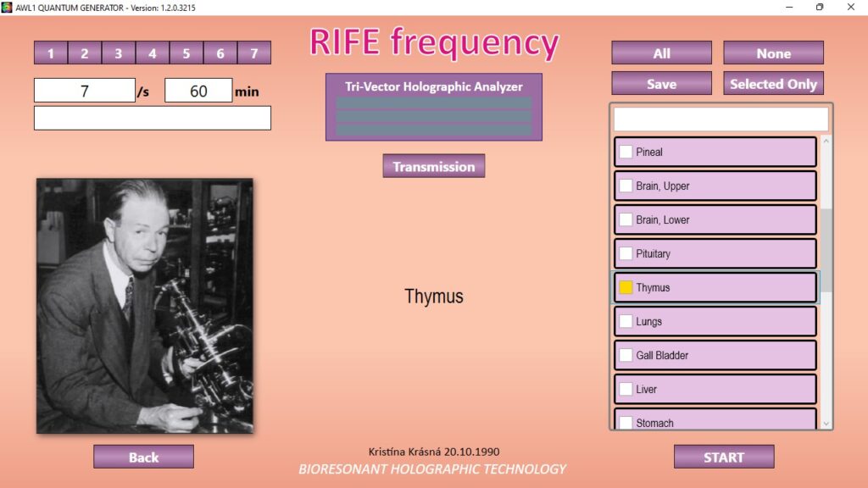Select preset number 4 button
This screenshot has height=488, width=868.
coord(153,53)
